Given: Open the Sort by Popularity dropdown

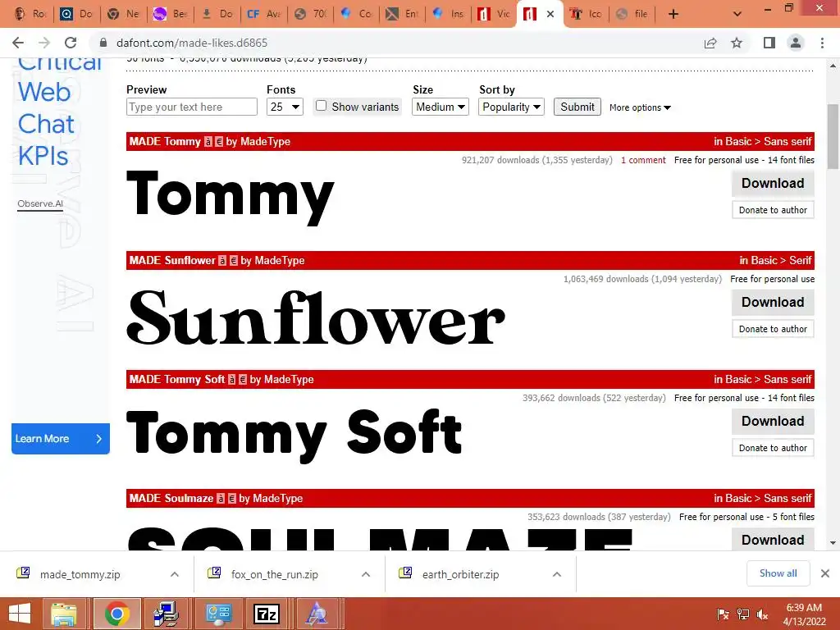Looking at the screenshot, I should (x=511, y=107).
